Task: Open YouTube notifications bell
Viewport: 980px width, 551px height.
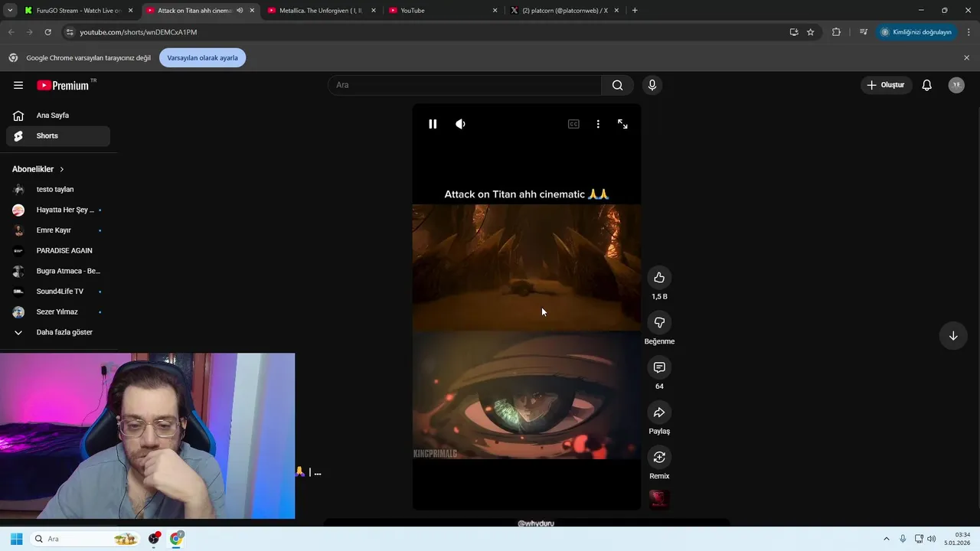Action: [x=927, y=85]
